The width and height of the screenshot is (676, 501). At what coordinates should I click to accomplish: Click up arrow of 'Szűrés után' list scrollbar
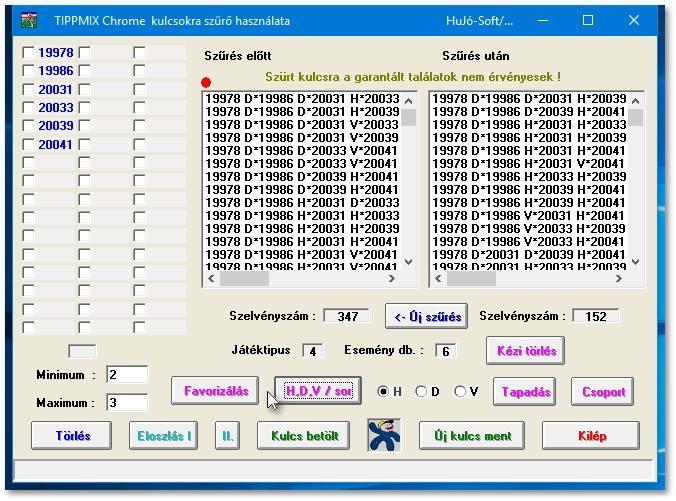pyautogui.click(x=635, y=101)
